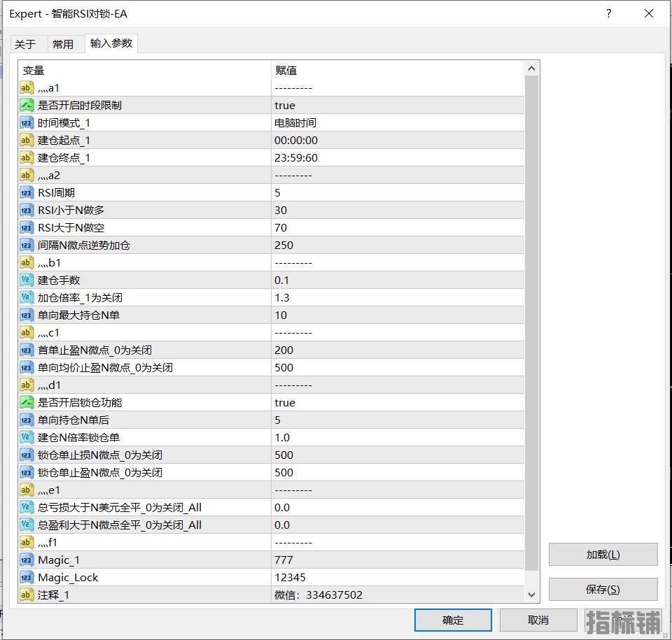Click the 微信: 334637502 comment value

point(318,595)
